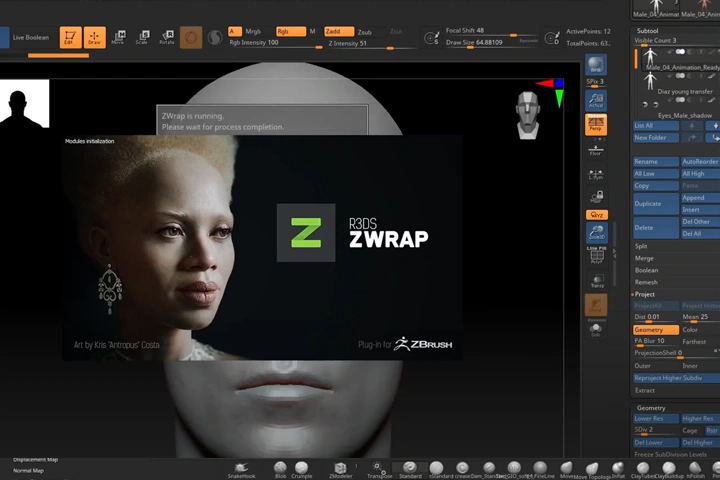
Task: Click the BPR render button
Action: (596, 65)
